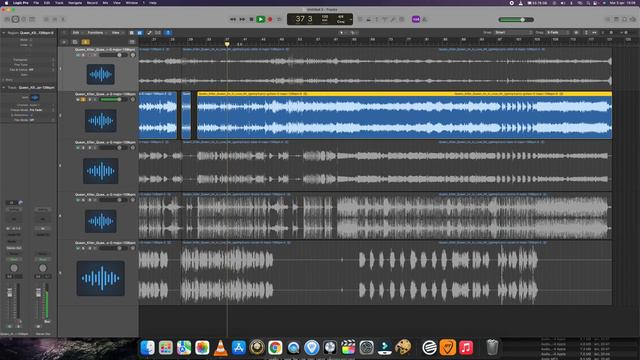640x360 pixels.
Task: Click the playhead marker on the ruler
Action: [x=227, y=44]
